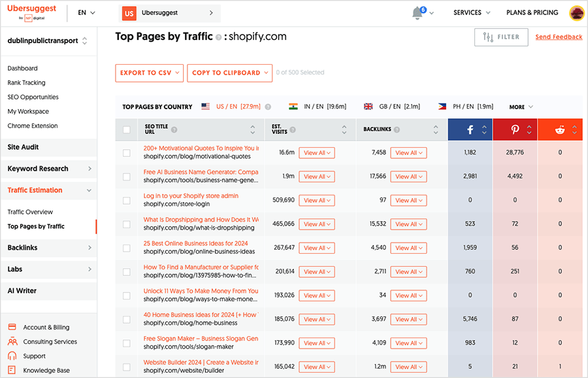Open Rank Tracking in sidebar
588x378 pixels.
click(26, 82)
